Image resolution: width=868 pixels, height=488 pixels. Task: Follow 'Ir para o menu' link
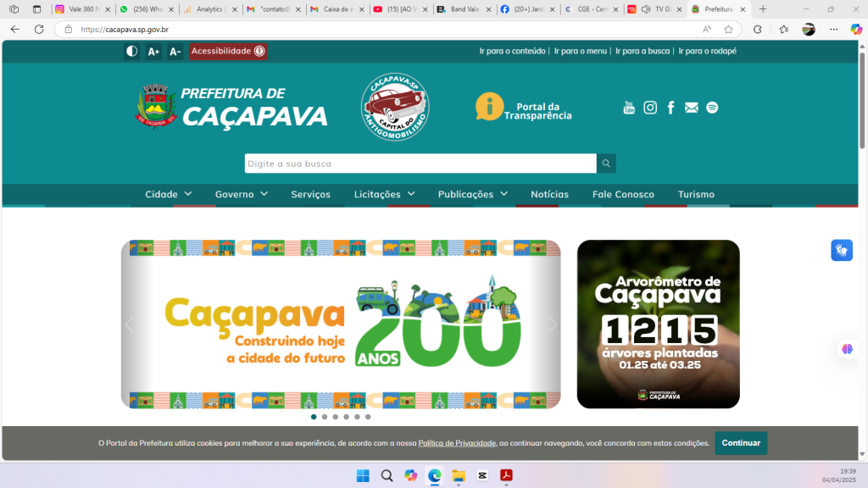tap(580, 51)
